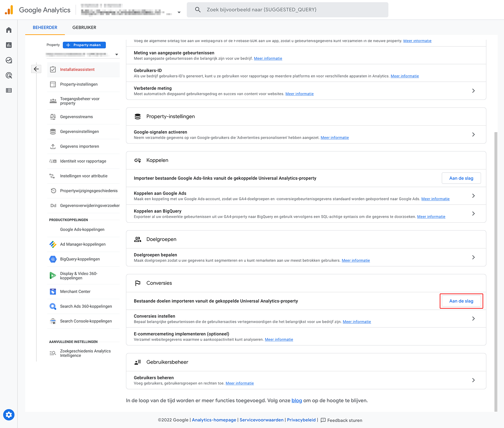504x428 pixels.
Task: Select Installatieassistent menu item
Action: [x=83, y=70]
